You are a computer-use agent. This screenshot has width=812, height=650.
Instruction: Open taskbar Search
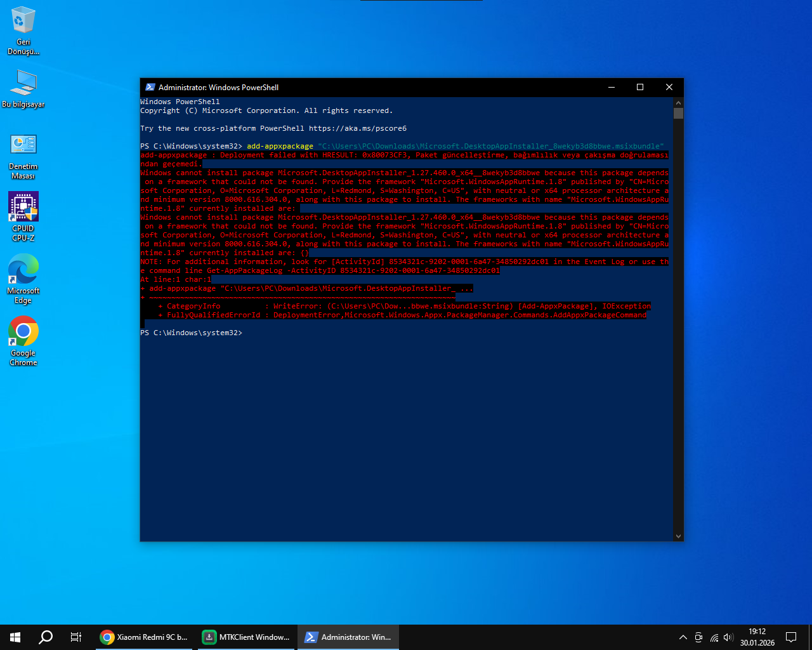(46, 637)
